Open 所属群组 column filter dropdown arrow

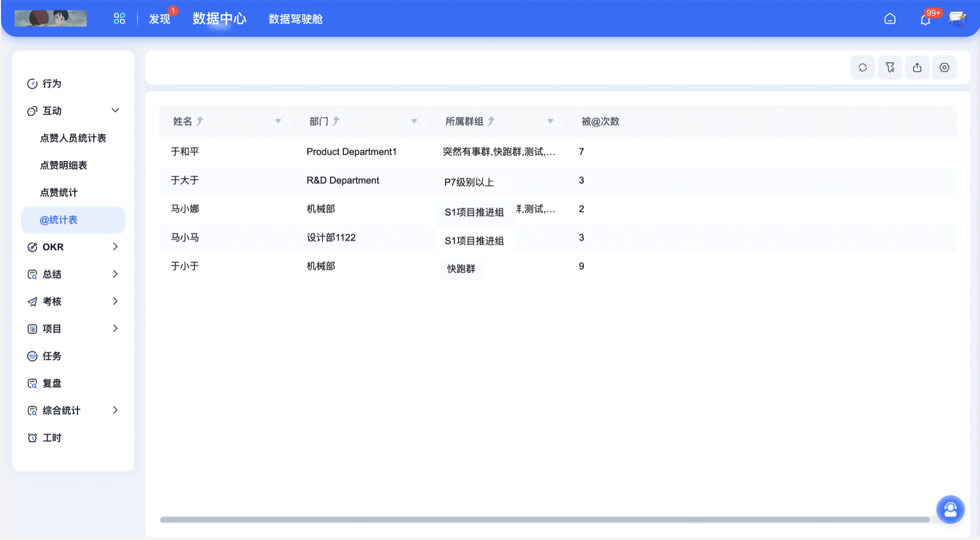point(550,121)
